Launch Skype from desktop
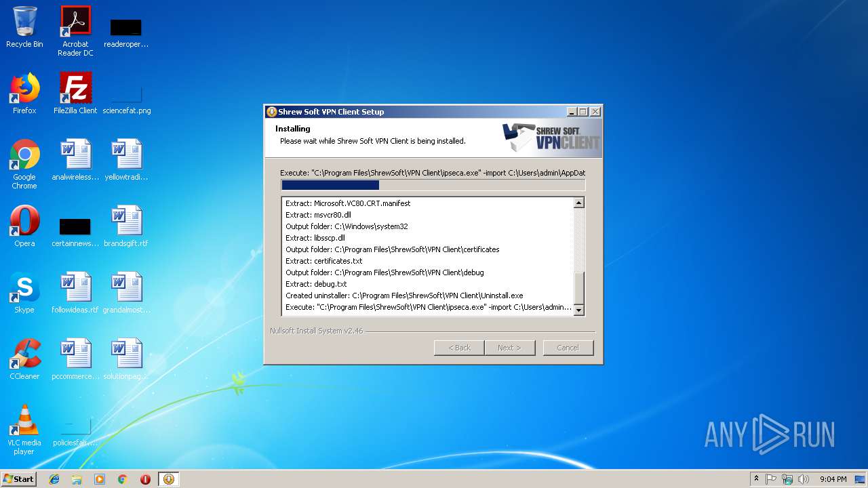 coord(24,293)
